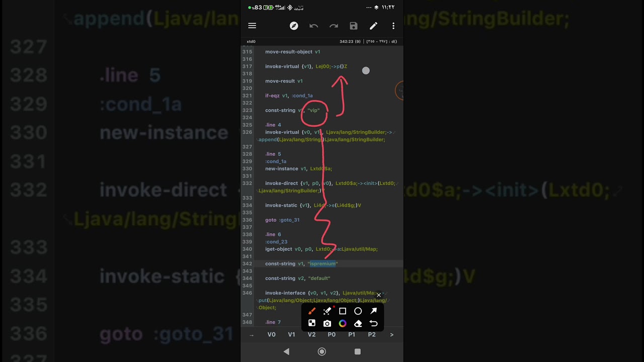
Task: Undo last drawing stroke in overlay toolbar
Action: [x=373, y=323]
